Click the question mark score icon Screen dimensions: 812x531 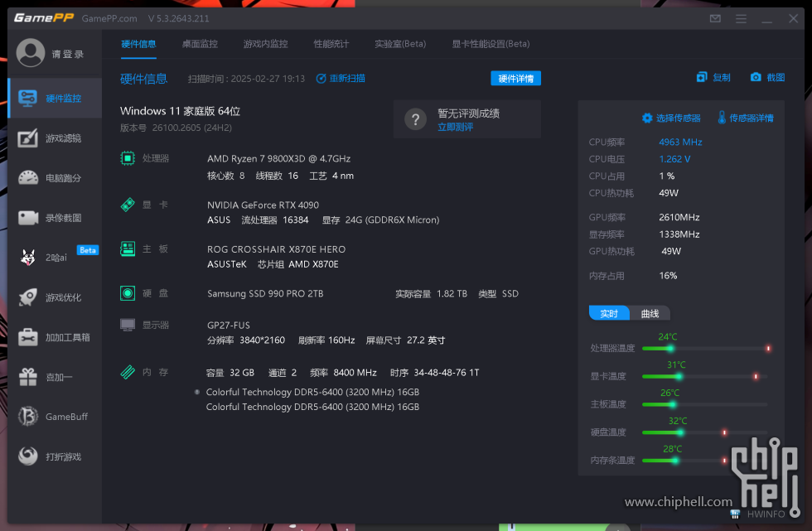[x=415, y=119]
